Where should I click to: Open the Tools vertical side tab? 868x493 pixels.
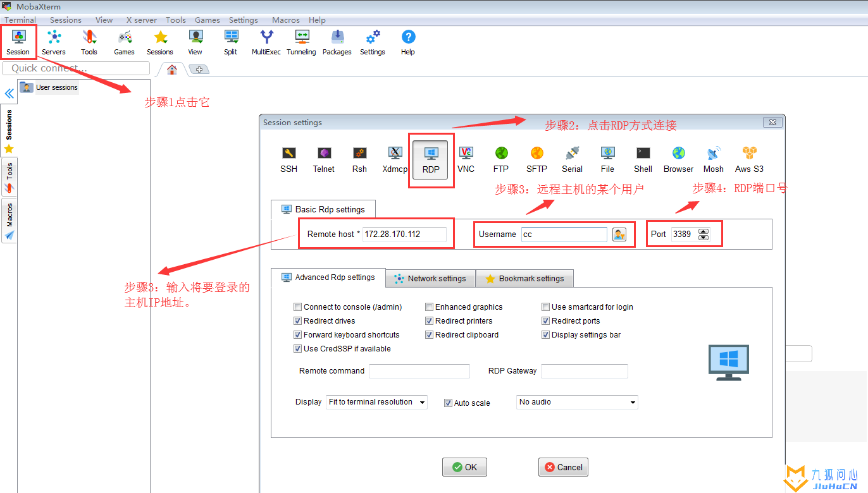pos(9,178)
